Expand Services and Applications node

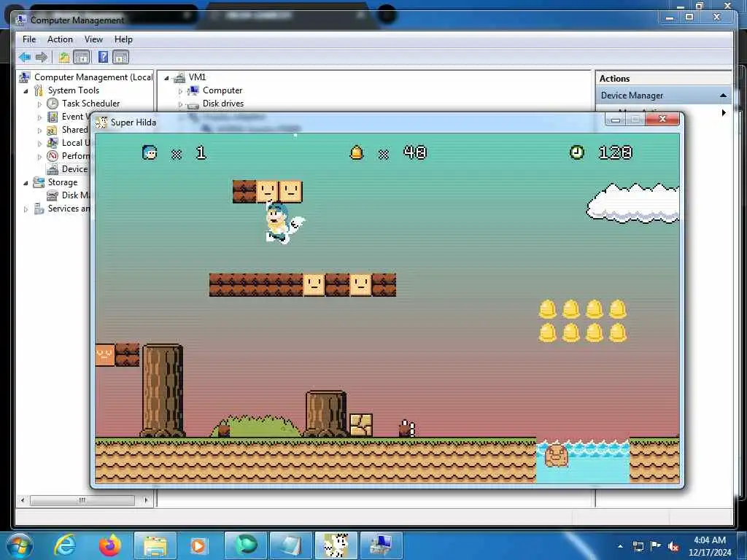click(26, 209)
